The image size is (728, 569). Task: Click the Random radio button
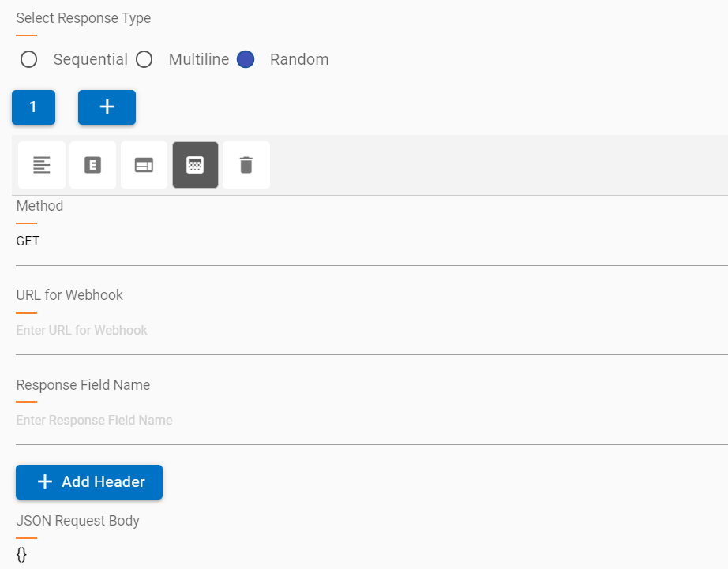pos(245,59)
